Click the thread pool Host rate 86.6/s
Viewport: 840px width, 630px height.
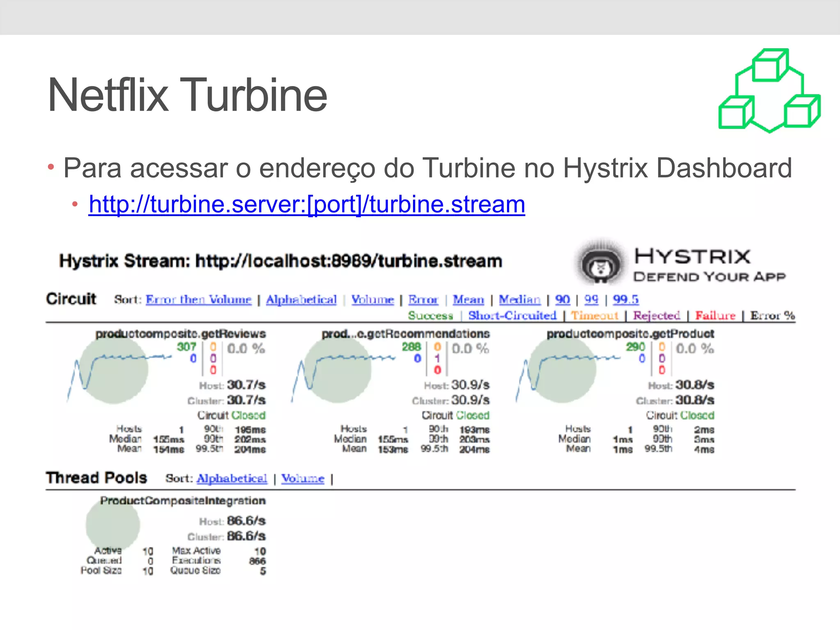(x=247, y=521)
